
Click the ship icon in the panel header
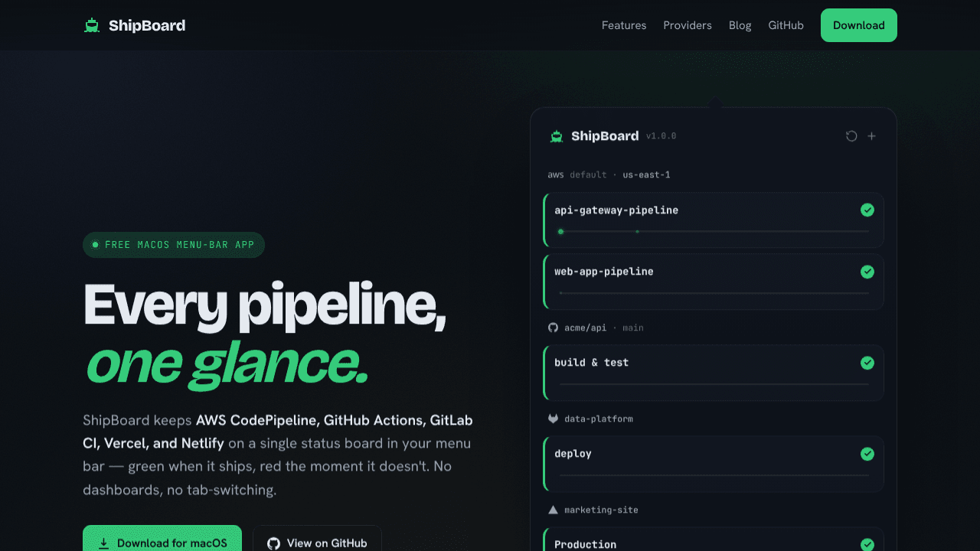pos(557,136)
